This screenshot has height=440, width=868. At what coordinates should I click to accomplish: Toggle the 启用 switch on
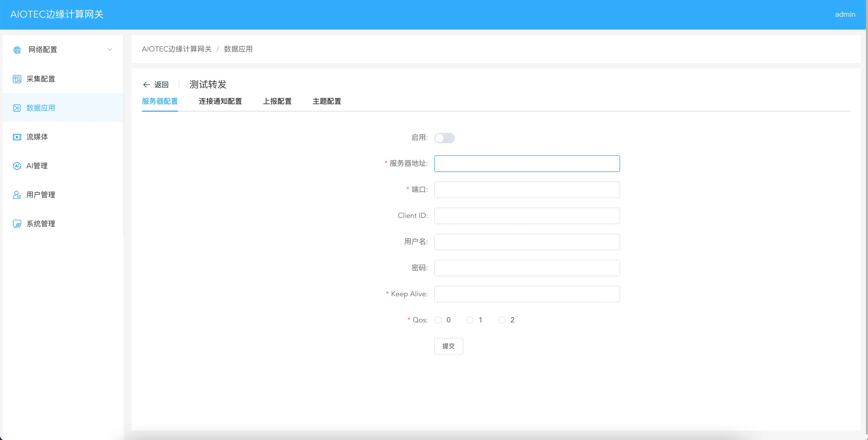444,138
